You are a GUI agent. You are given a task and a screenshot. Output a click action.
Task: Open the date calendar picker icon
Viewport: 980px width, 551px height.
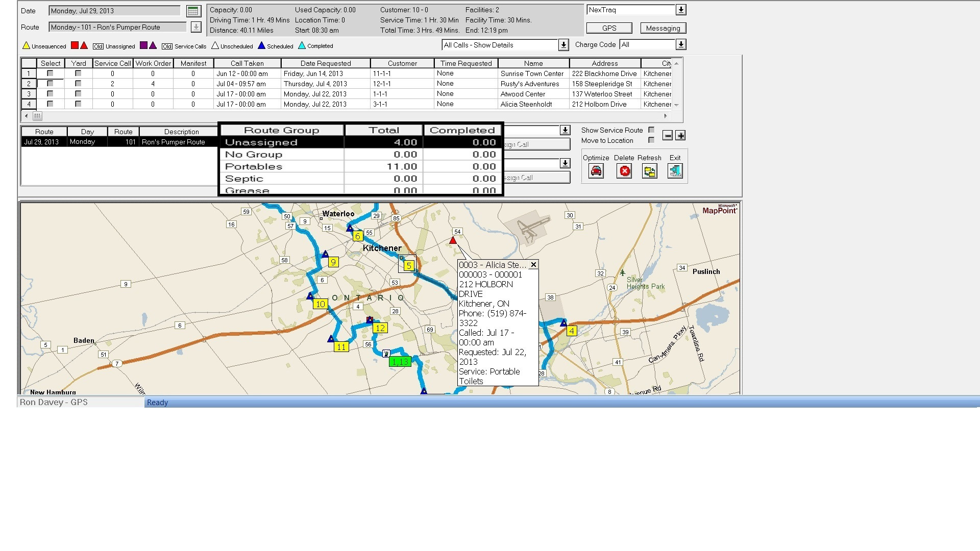coord(193,11)
